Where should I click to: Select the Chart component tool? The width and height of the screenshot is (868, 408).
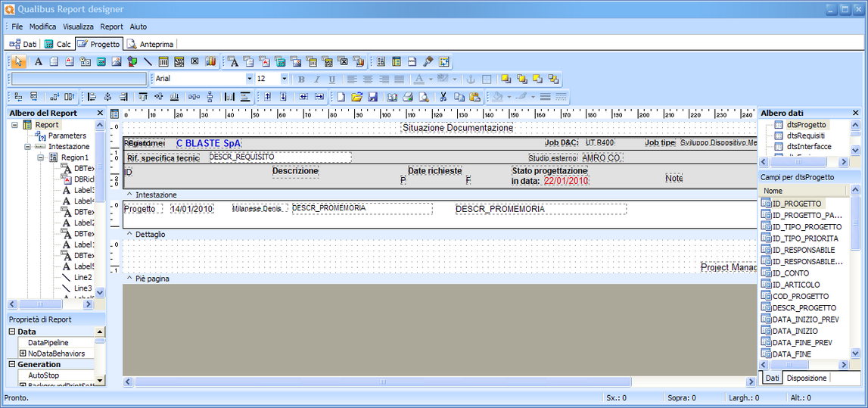coord(210,61)
